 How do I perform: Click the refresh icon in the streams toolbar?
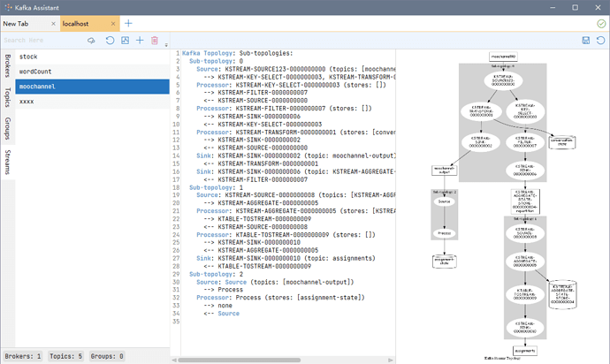tap(110, 41)
